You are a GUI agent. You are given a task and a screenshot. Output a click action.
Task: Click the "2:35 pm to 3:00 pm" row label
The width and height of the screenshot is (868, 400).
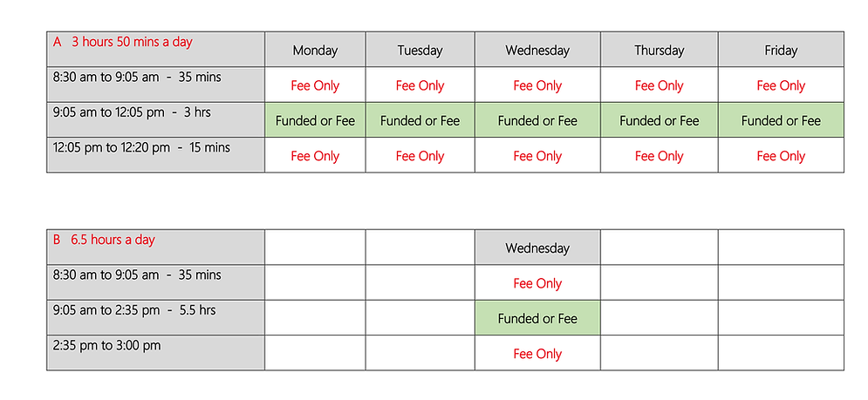[x=155, y=352]
